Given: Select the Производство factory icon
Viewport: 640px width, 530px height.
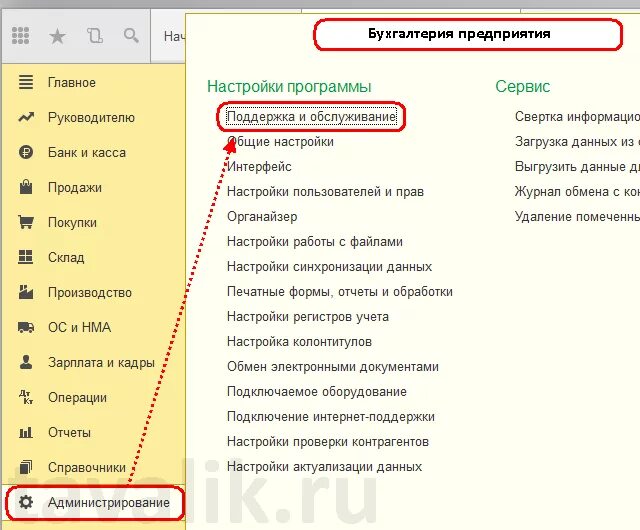Looking at the screenshot, I should pyautogui.click(x=26, y=292).
